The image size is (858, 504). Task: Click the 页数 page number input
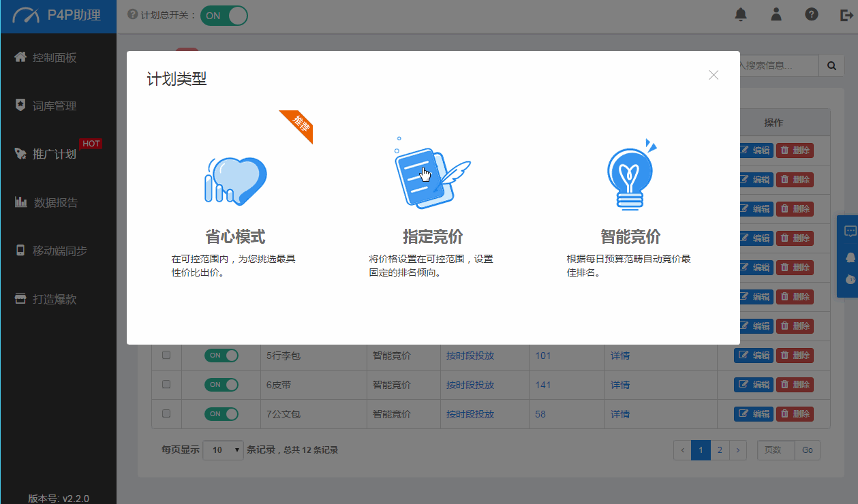click(x=776, y=450)
